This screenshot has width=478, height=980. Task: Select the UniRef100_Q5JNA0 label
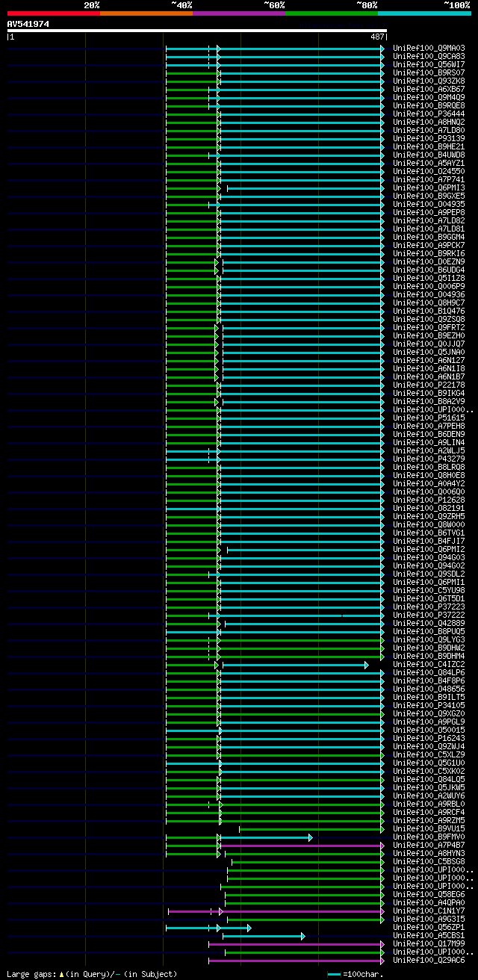click(x=429, y=352)
